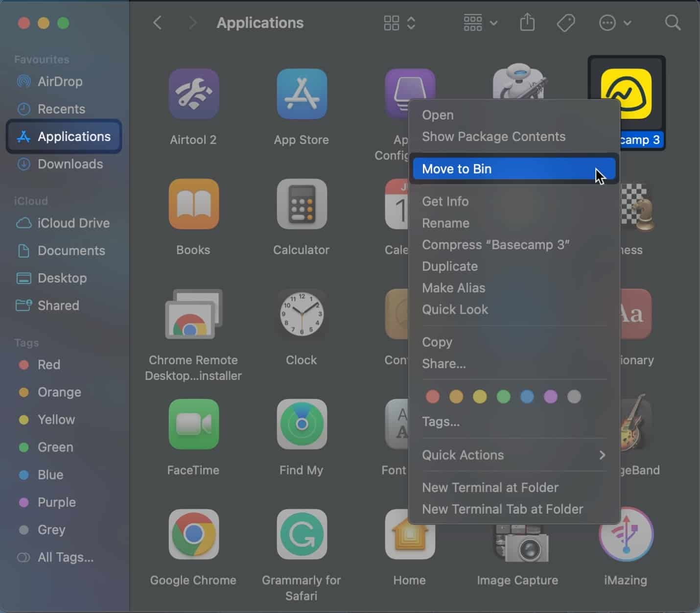Select the FaceTime app icon

point(193,424)
